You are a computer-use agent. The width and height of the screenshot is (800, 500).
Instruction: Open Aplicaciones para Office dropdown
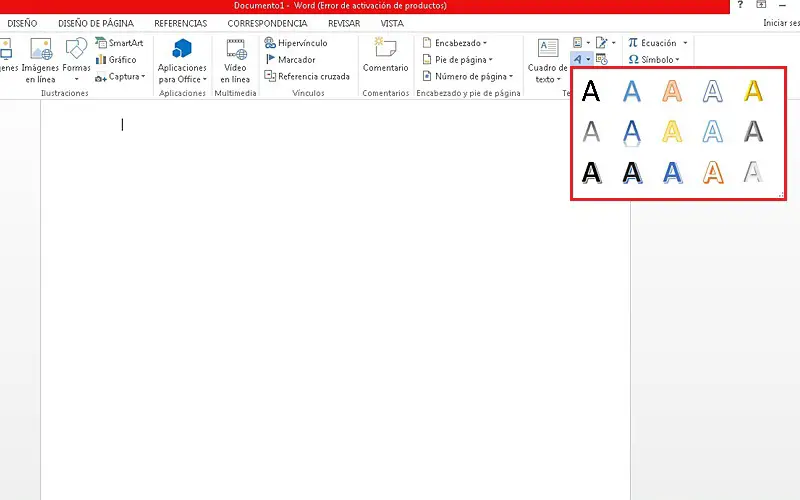click(182, 61)
